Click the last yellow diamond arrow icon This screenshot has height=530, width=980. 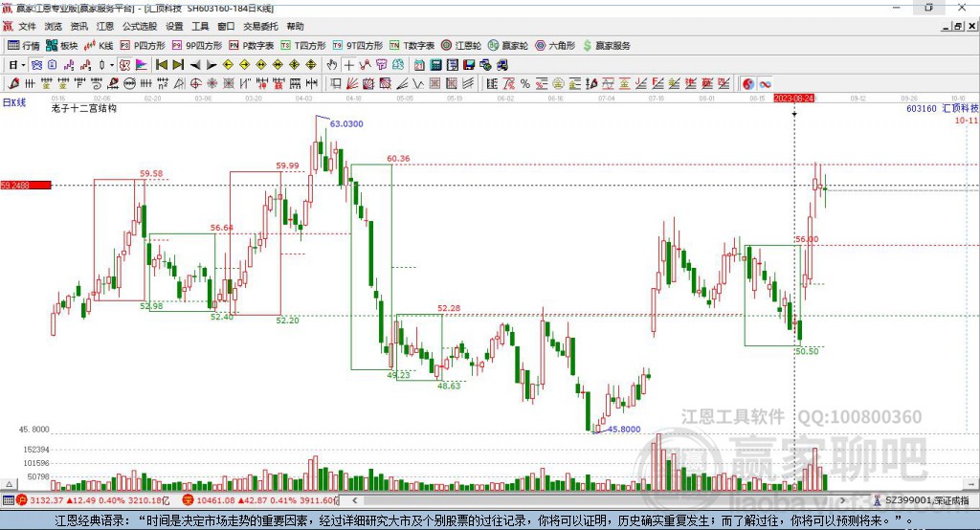(311, 65)
